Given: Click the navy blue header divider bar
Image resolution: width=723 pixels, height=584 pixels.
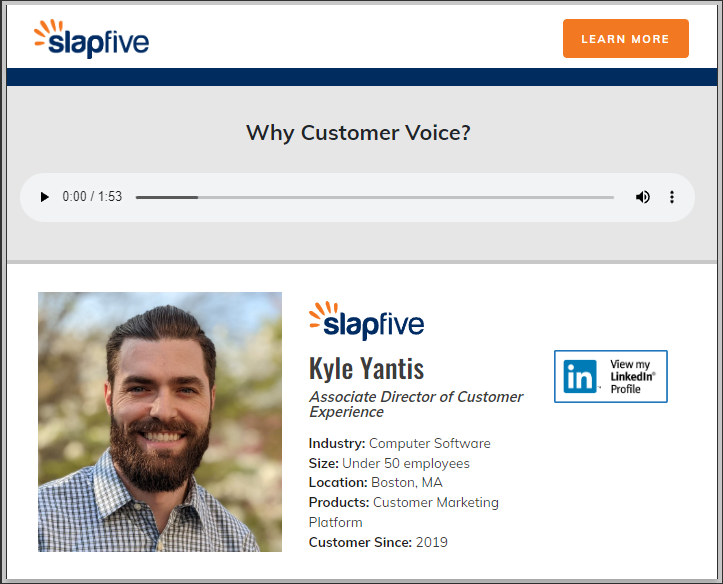Looking at the screenshot, I should (361, 77).
